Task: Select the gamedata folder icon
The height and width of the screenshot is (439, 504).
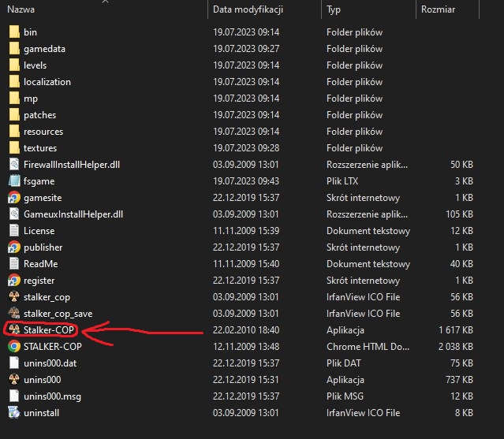Action: [14, 49]
